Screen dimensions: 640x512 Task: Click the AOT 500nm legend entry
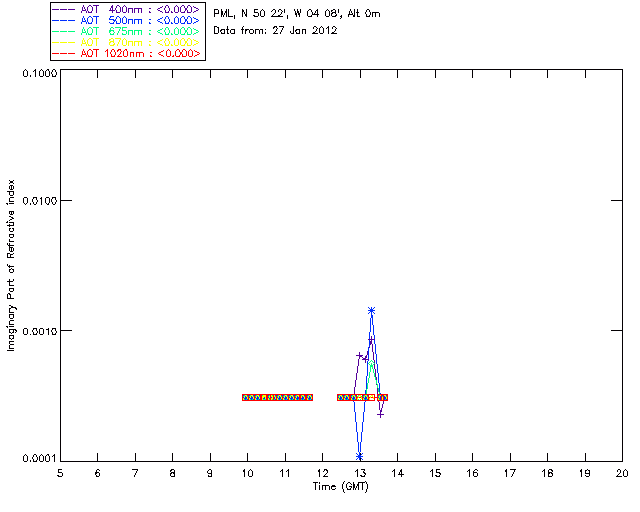(x=127, y=20)
